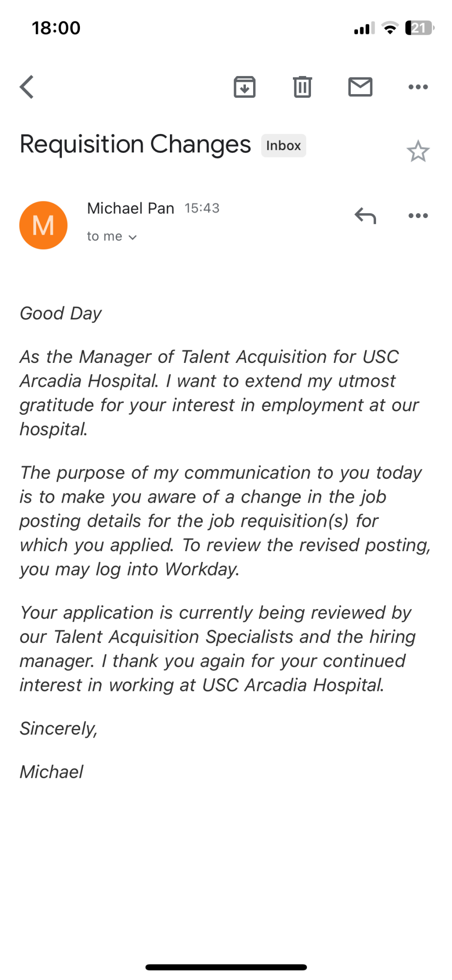Mark email as unread with envelope icon
Image resolution: width=452 pixels, height=980 pixels.
(x=360, y=87)
